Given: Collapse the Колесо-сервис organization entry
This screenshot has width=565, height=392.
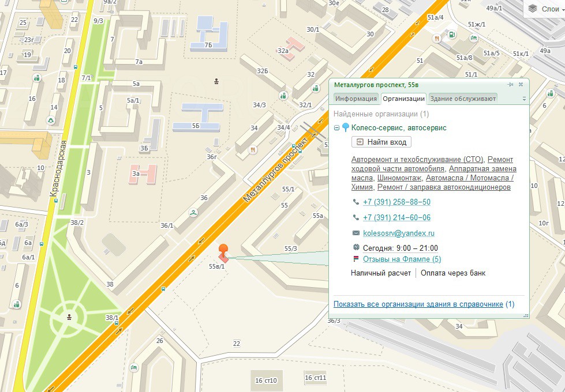Looking at the screenshot, I should coord(336,128).
